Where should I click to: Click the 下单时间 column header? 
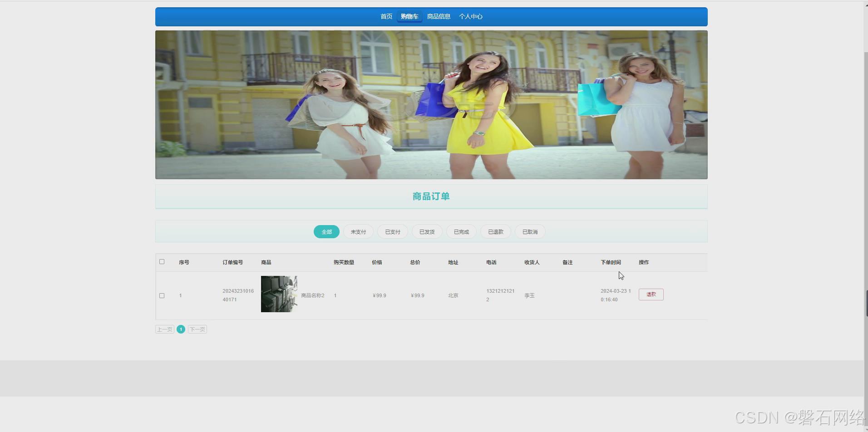pyautogui.click(x=611, y=262)
